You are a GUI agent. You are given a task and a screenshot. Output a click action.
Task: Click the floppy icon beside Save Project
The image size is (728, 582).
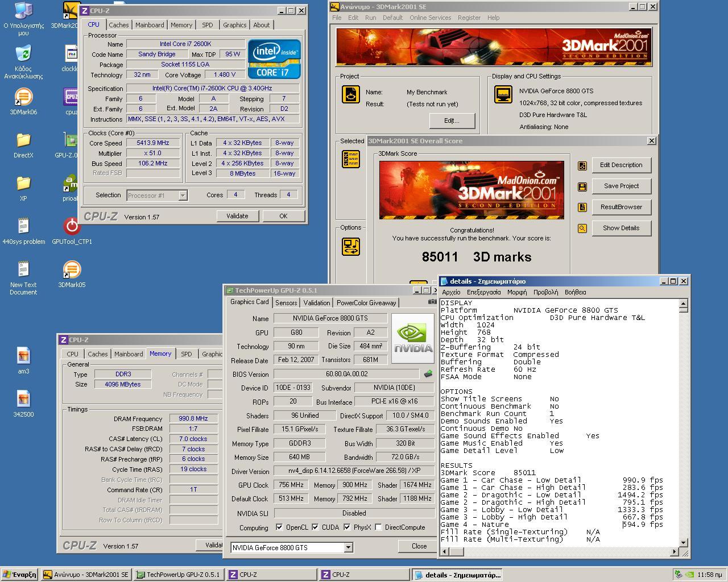582,186
